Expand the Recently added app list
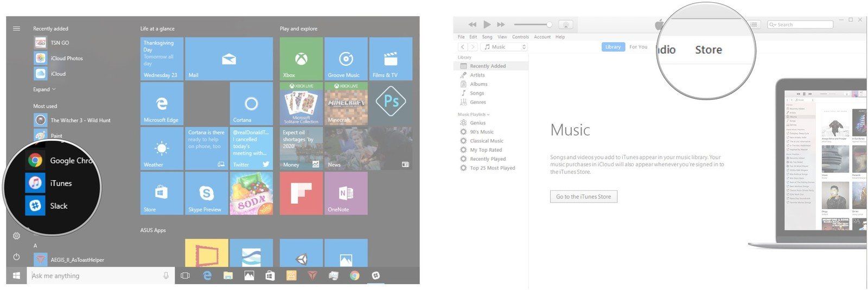This screenshot has width=868, height=290. click(x=44, y=90)
